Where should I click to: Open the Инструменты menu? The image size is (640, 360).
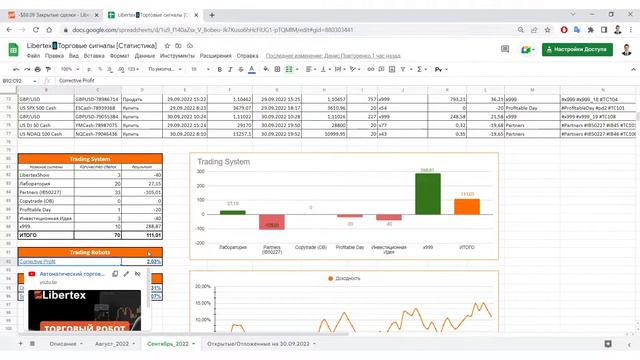click(177, 56)
